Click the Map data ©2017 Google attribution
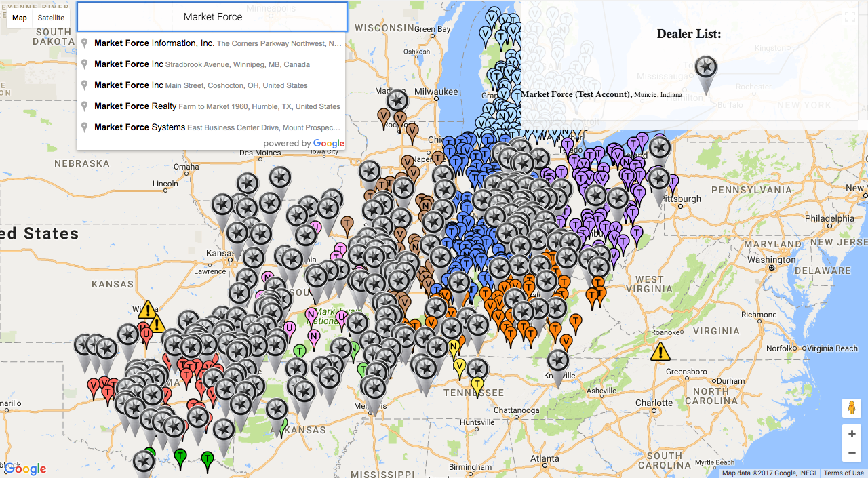This screenshot has width=868, height=478. 768,473
